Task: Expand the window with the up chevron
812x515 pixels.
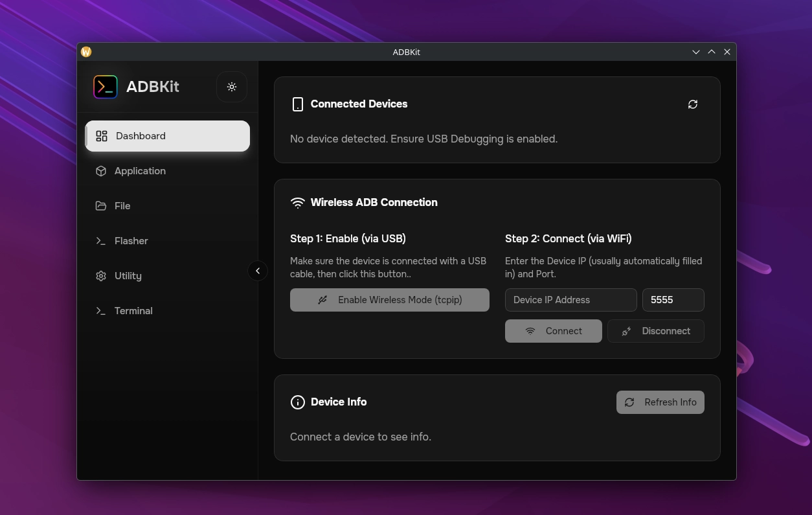Action: pos(711,52)
